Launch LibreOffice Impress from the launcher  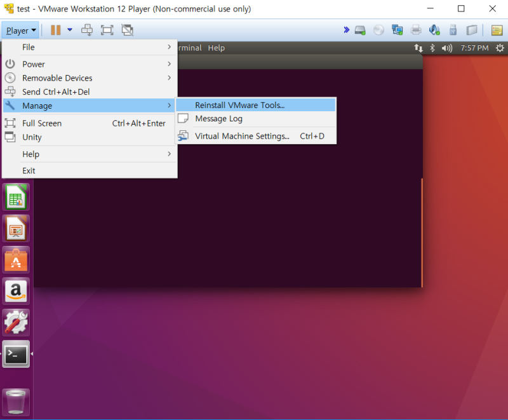tap(16, 229)
